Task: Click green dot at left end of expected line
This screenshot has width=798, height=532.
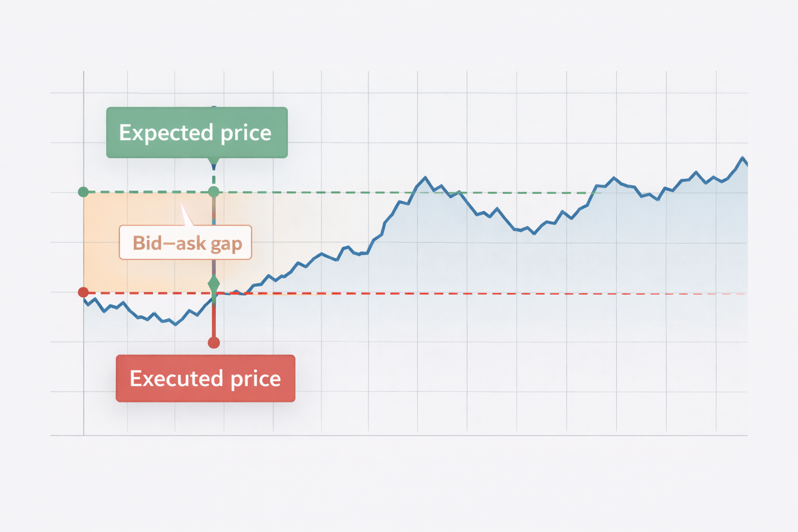Action: 83,192
